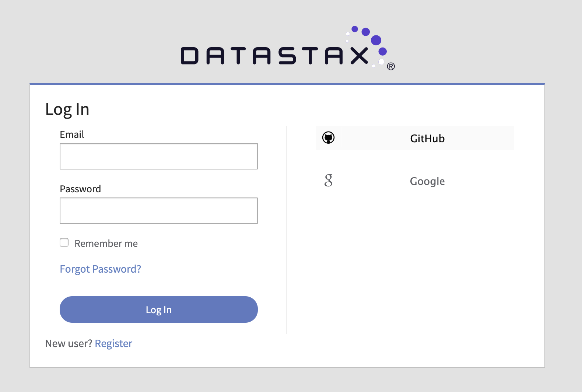Click the DataStax logo at the top

point(288,48)
